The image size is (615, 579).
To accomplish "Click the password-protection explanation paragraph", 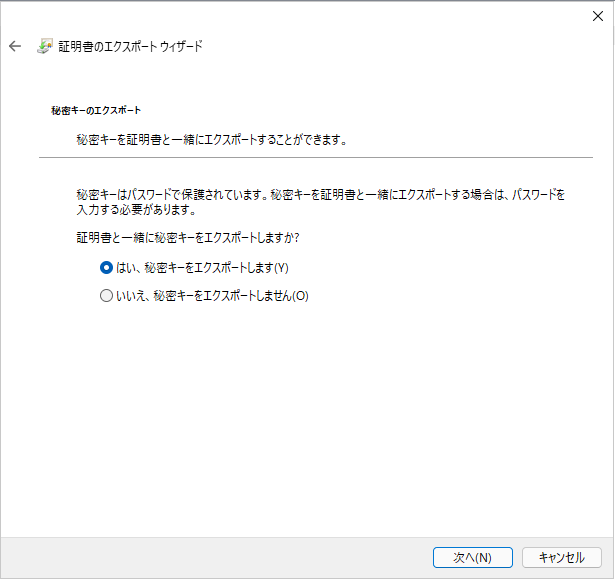I will 320,202.
